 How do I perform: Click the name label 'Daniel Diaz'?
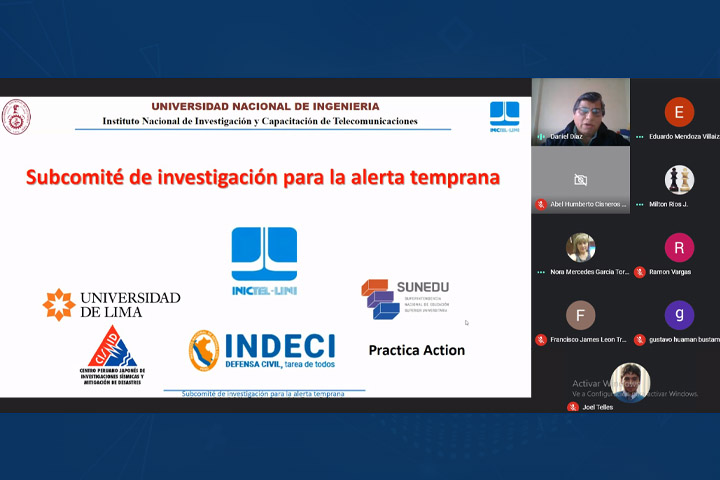pos(566,136)
